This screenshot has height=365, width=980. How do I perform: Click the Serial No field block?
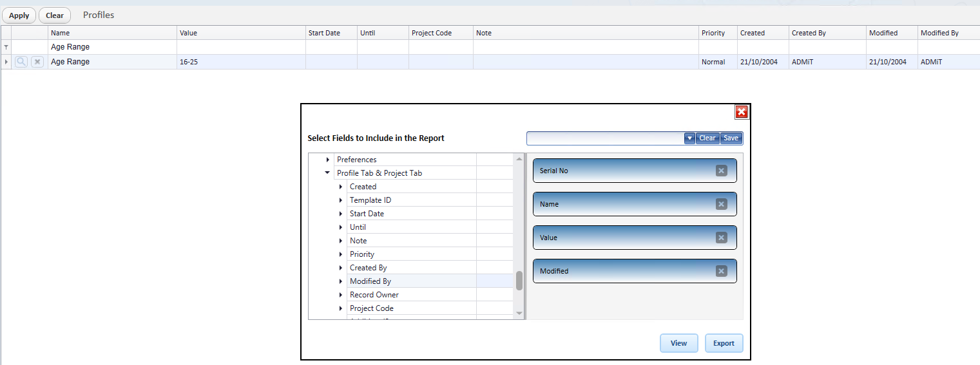(x=635, y=171)
